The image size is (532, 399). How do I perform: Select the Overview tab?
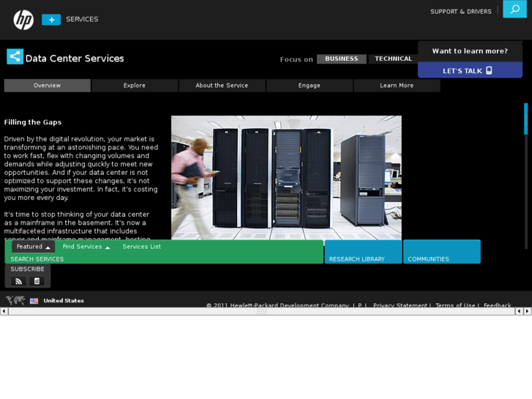47,86
